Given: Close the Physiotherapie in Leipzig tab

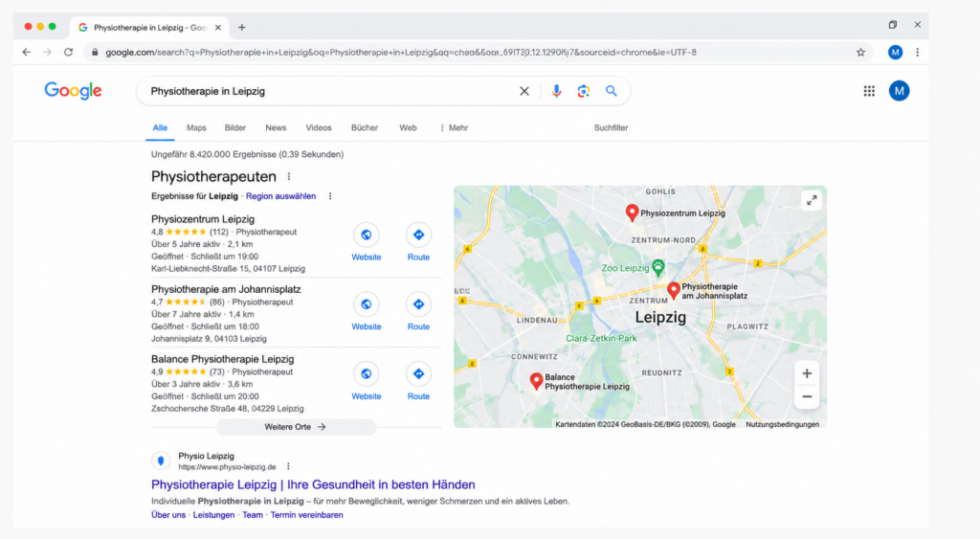Looking at the screenshot, I should [218, 28].
